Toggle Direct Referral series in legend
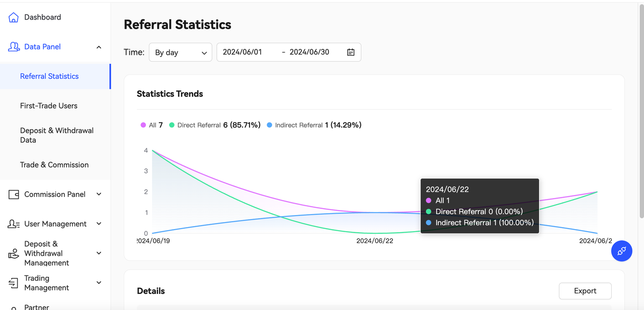The height and width of the screenshot is (310, 644). [x=198, y=125]
